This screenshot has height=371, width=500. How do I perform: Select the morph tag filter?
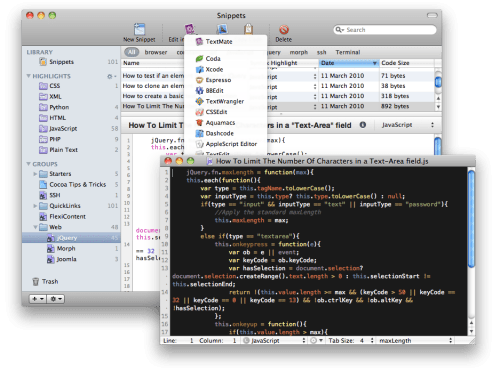(299, 52)
